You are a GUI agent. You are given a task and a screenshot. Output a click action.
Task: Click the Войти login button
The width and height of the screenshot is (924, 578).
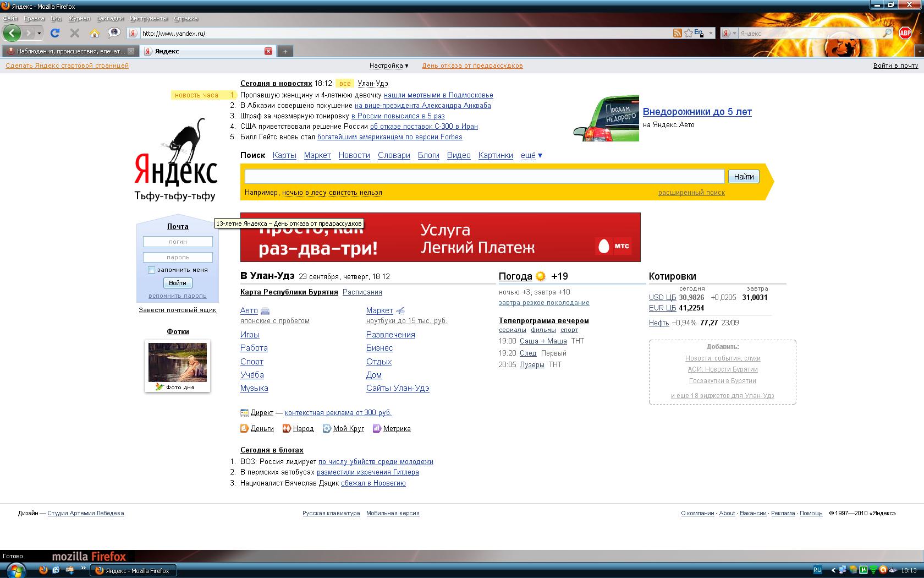pos(178,283)
